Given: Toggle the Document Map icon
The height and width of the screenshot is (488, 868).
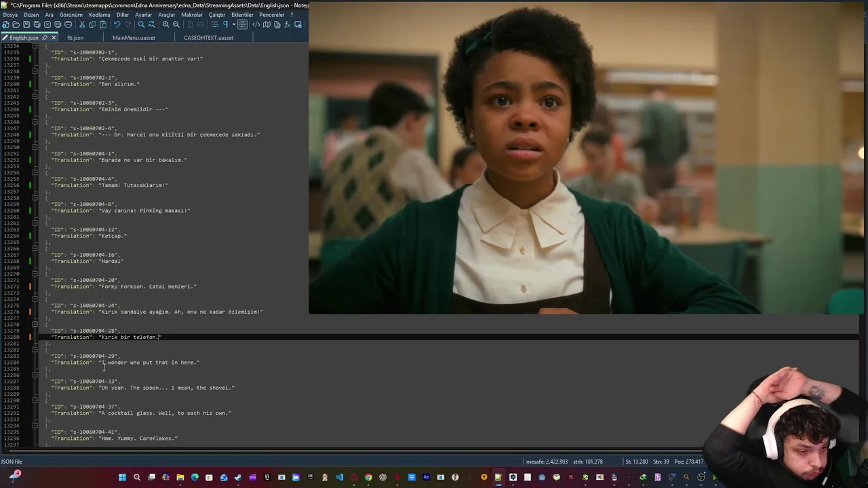Looking at the screenshot, I should [267, 24].
